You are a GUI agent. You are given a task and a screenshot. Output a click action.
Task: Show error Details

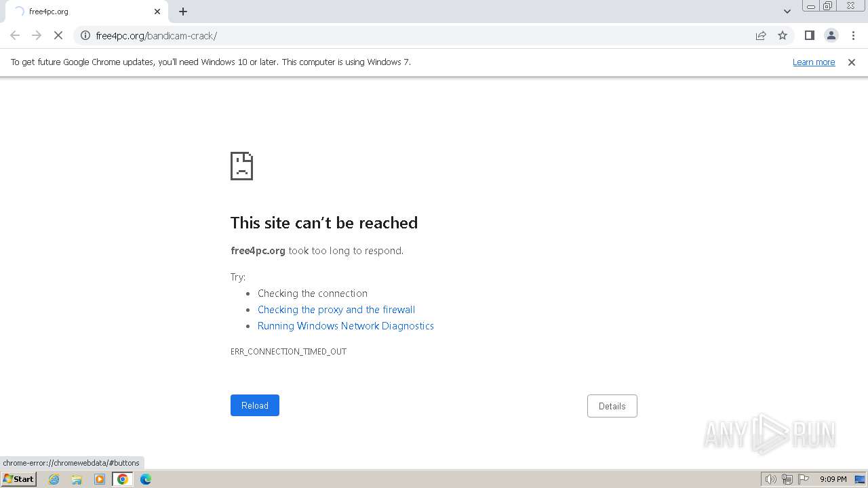tap(612, 406)
